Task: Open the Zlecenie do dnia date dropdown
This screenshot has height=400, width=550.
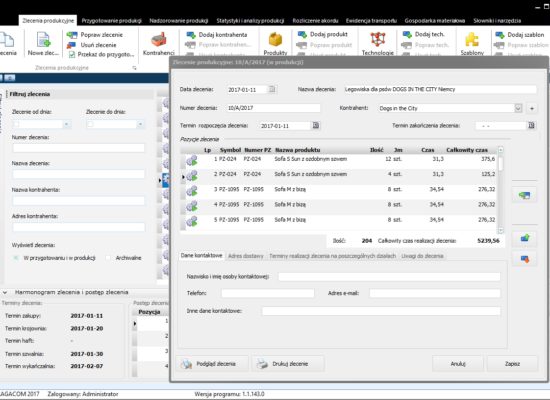Action: [x=140, y=124]
